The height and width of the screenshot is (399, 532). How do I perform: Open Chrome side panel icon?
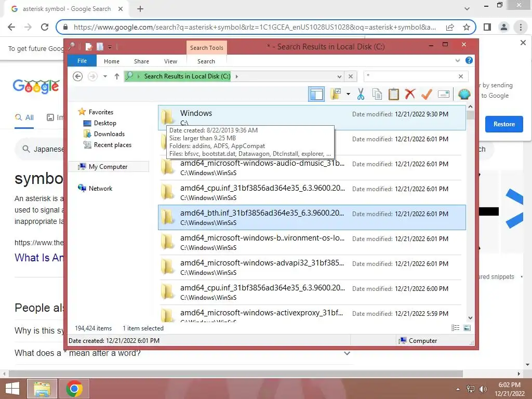[487, 27]
